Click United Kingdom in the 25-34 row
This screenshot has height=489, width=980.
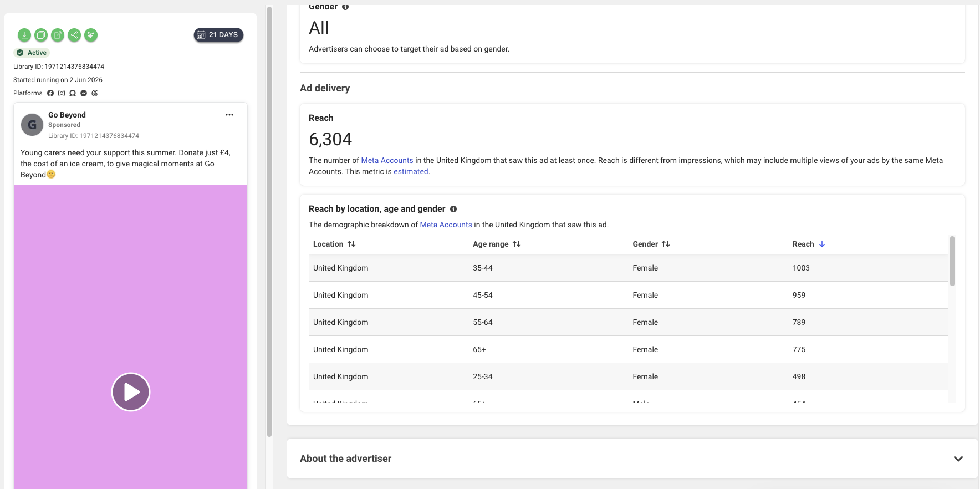pyautogui.click(x=340, y=376)
